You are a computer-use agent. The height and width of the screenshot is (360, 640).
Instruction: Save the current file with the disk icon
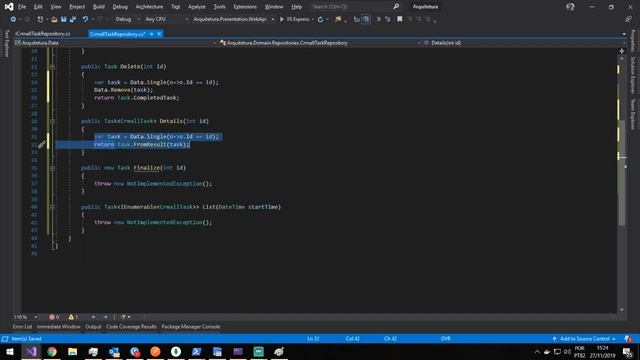click(64, 19)
